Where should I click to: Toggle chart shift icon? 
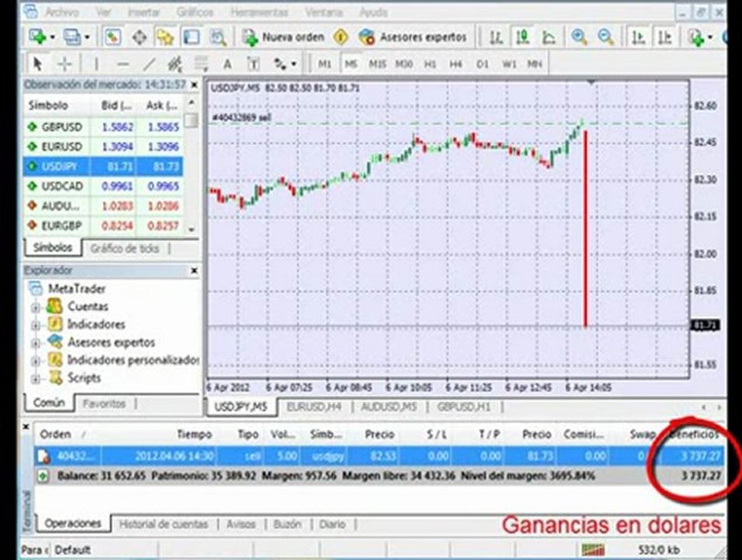[665, 37]
